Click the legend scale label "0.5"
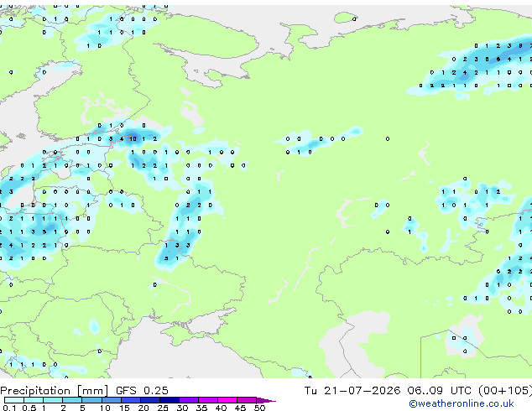Screen dimensions: 532x411 29,408
